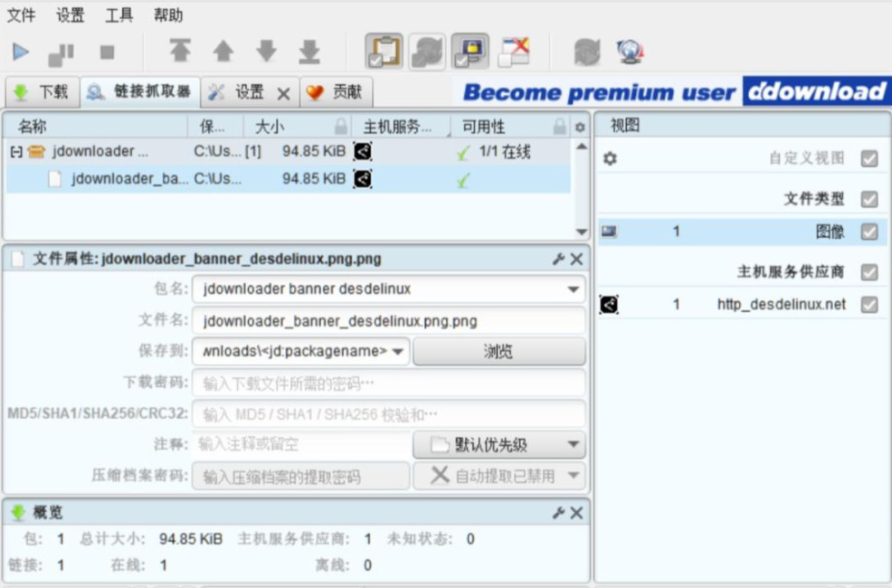The height and width of the screenshot is (588, 892).
Task: Expand the 包名 dropdown
Action: (x=573, y=289)
